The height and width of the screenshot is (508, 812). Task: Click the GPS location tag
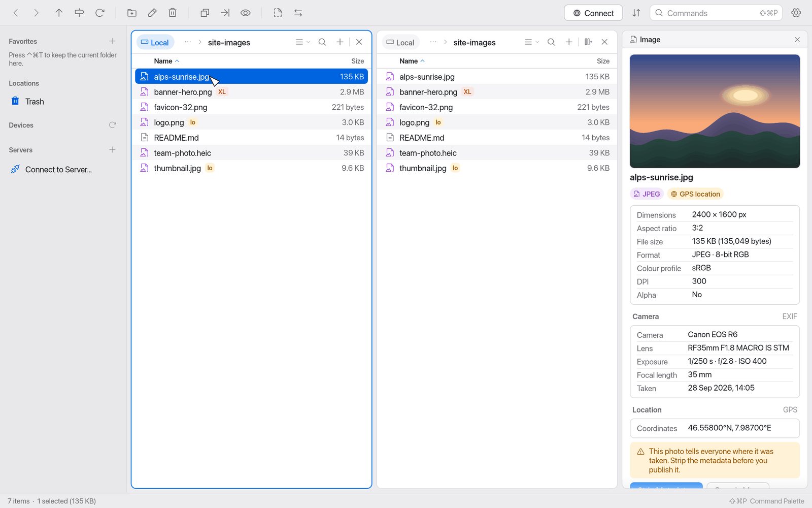(695, 194)
